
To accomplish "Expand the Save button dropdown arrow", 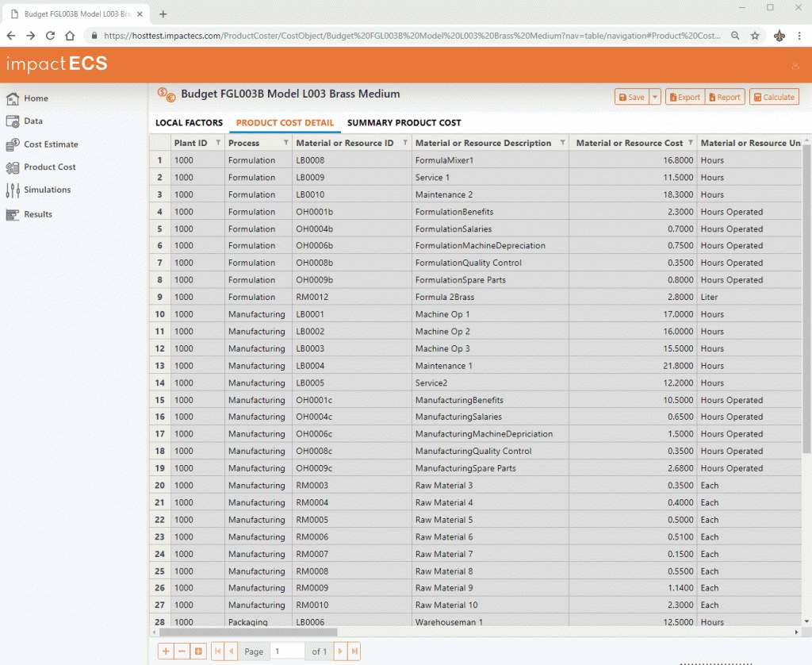I will coord(655,97).
